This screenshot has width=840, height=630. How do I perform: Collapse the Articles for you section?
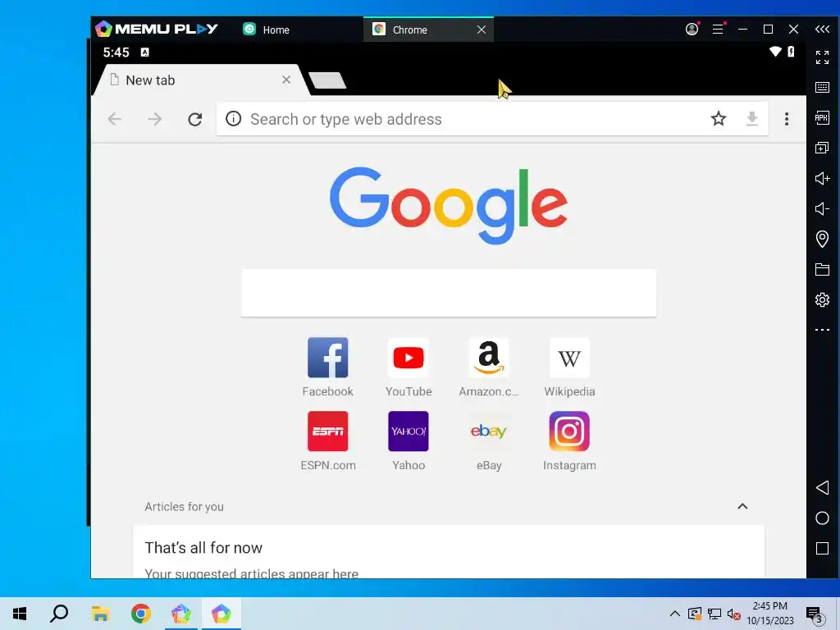(742, 506)
